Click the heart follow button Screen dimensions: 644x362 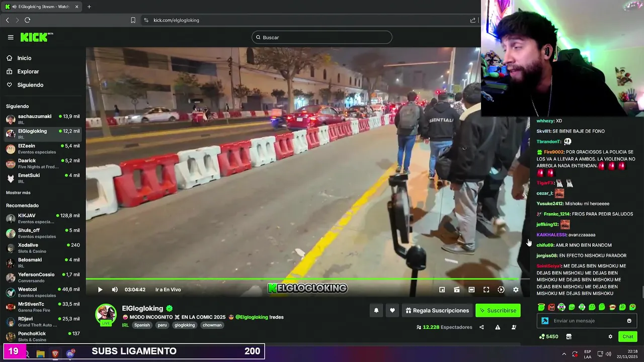pos(392,311)
